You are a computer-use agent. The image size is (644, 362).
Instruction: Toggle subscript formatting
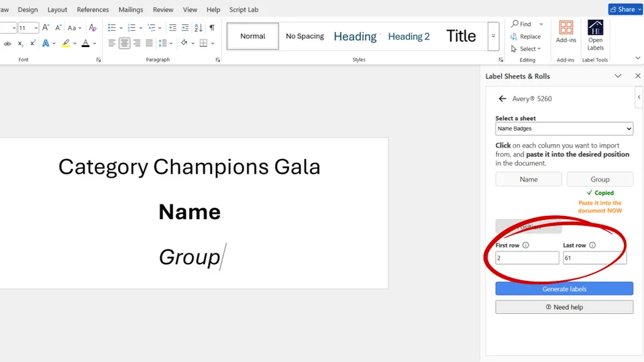point(21,43)
